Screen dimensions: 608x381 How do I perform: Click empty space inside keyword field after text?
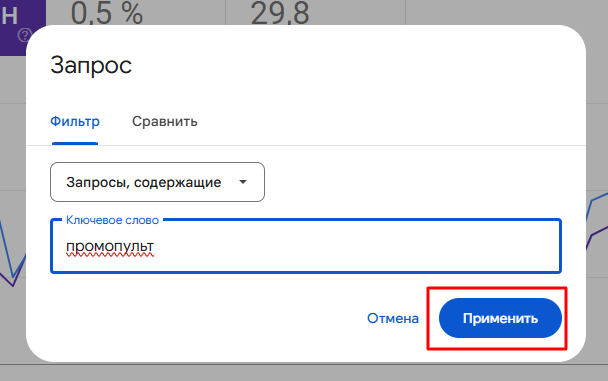(357, 247)
